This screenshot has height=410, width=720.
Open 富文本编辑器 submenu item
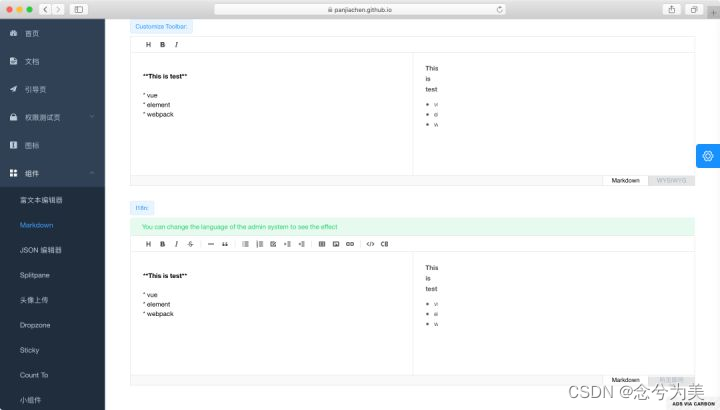(x=52, y=200)
